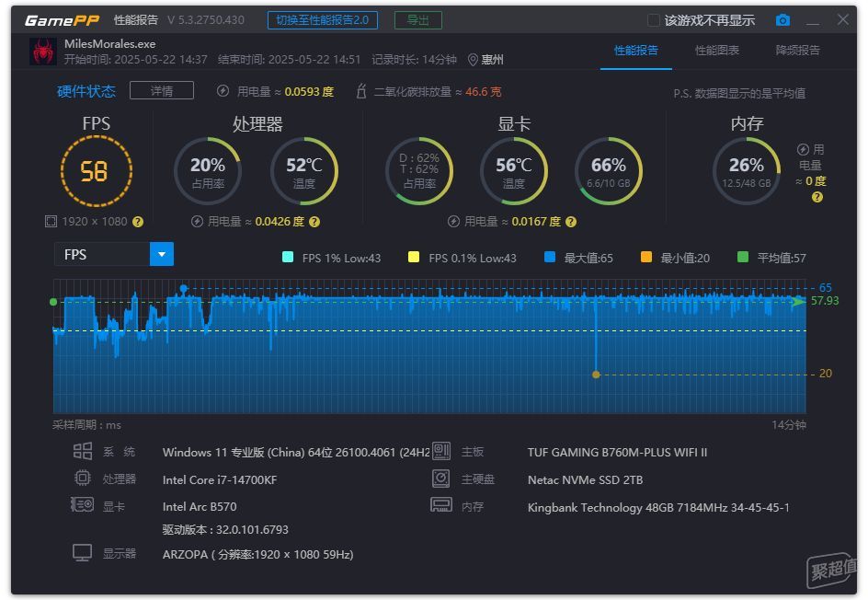The width and height of the screenshot is (868, 600).
Task: Switch to the 性能报告 tab
Action: point(636,51)
